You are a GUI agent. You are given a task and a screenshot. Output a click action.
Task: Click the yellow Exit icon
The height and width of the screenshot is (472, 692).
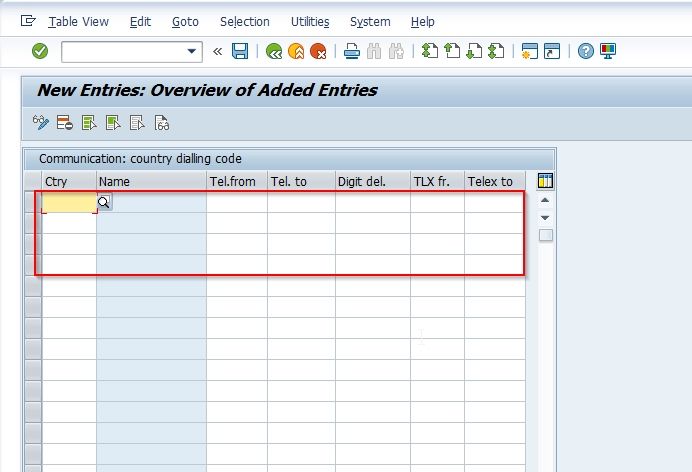click(296, 52)
